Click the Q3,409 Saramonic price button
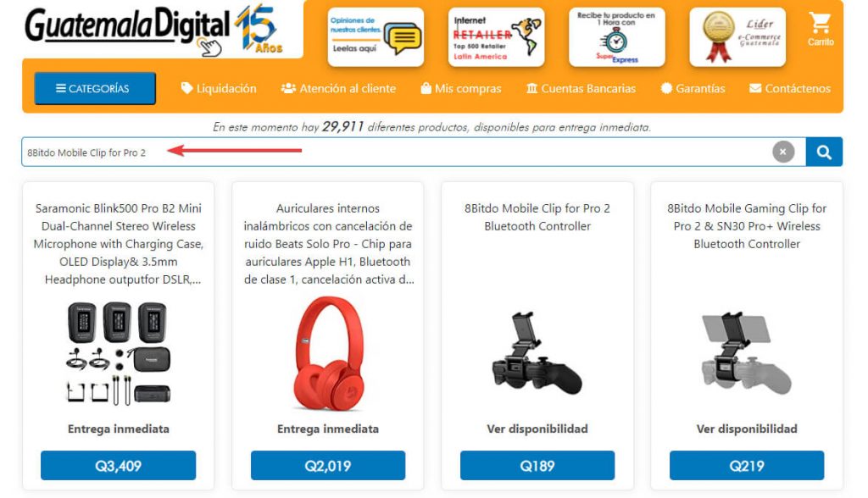The image size is (868, 498). [x=118, y=465]
